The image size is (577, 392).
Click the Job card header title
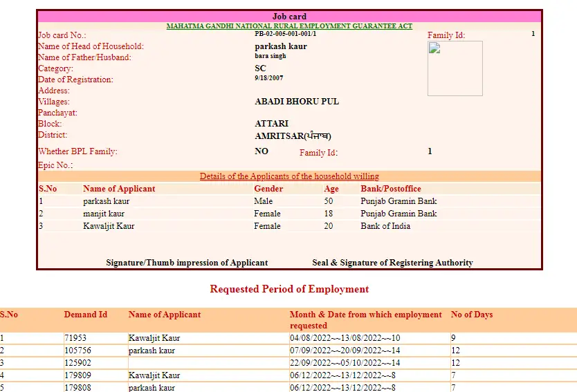(x=289, y=17)
